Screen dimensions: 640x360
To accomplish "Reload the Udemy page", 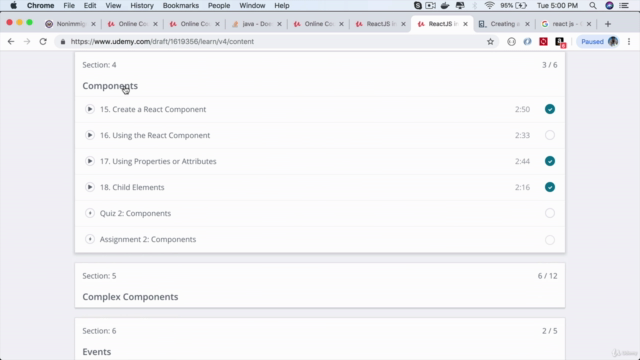I will [43, 42].
